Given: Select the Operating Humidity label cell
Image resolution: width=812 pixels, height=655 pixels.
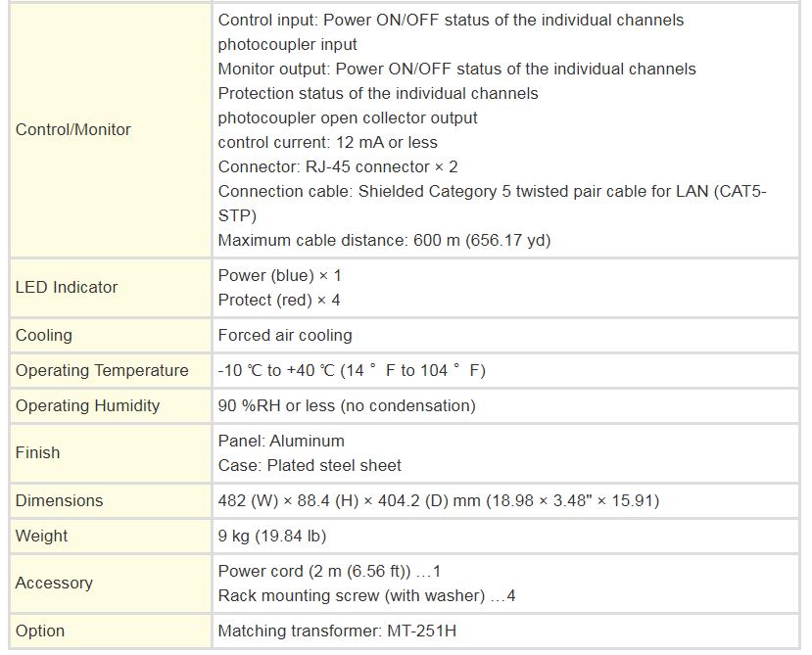Looking at the screenshot, I should click(x=87, y=405).
